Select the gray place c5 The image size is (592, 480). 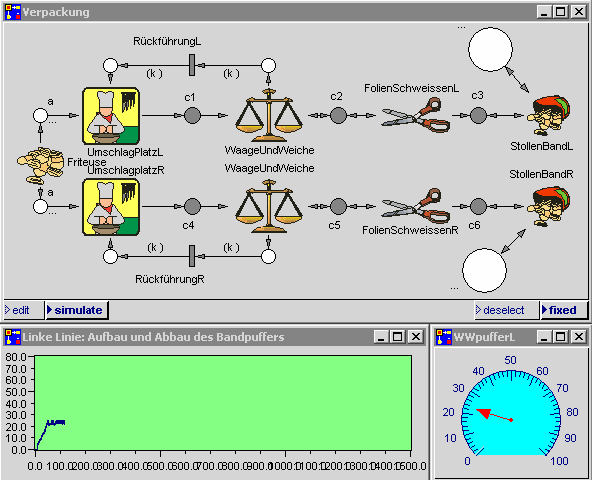click(338, 206)
